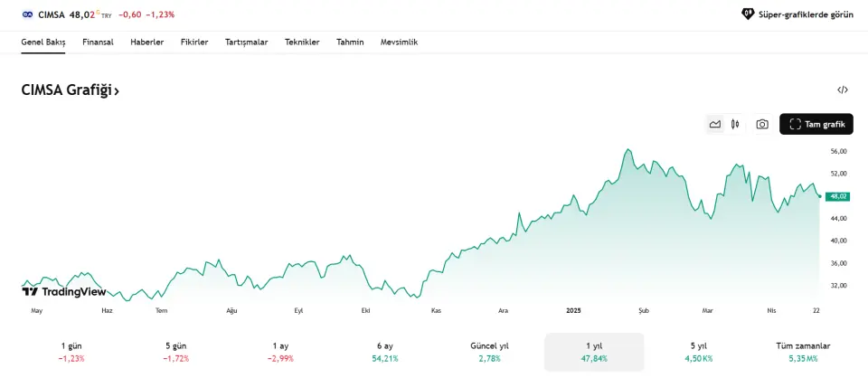Click the 56,00 price axis label
Viewport: 868px width, 378px height.
pos(839,151)
